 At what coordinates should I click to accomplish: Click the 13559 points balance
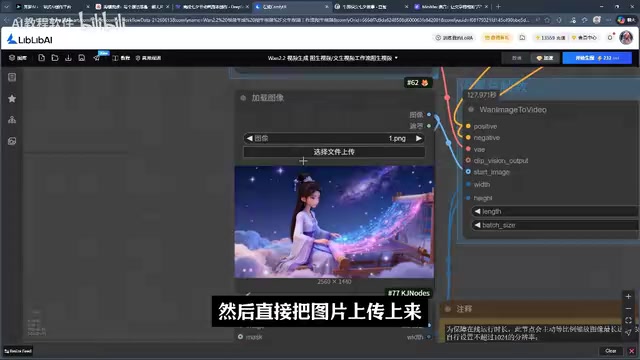click(x=550, y=38)
